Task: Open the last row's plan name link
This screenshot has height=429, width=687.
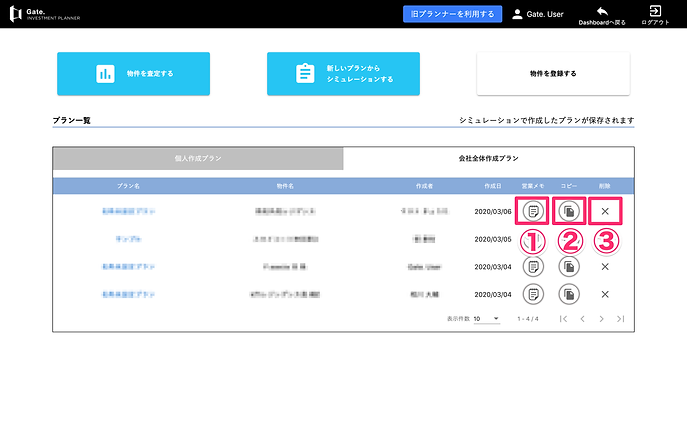Action: pos(128,294)
